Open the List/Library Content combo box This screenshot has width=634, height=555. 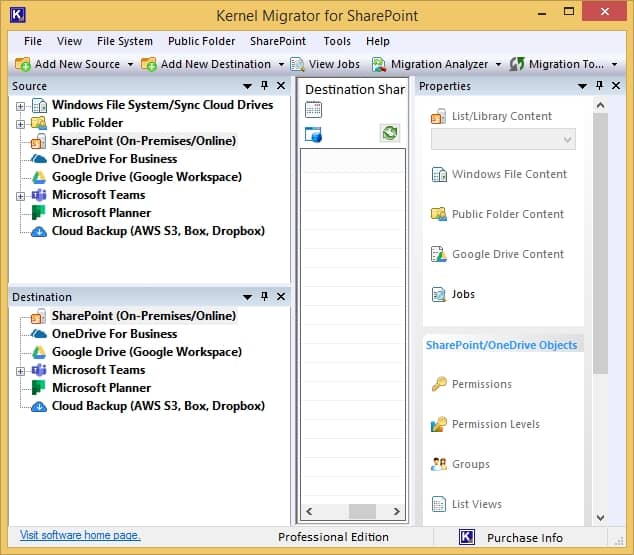coord(503,139)
